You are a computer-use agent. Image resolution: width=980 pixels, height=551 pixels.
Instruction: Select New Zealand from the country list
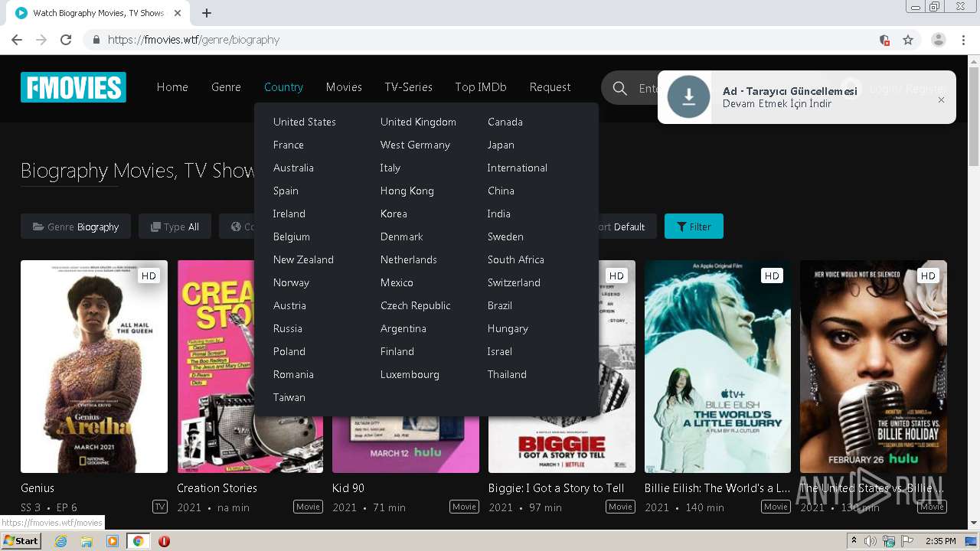[303, 259]
